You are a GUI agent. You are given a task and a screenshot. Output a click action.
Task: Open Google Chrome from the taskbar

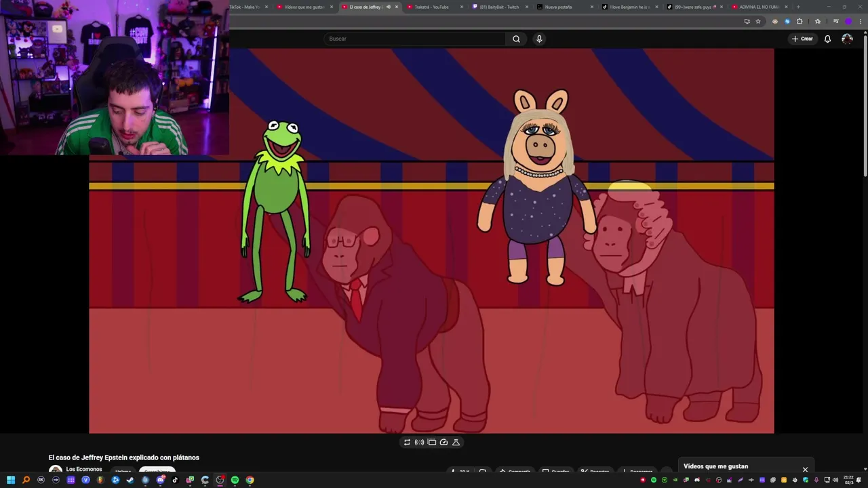point(250,480)
